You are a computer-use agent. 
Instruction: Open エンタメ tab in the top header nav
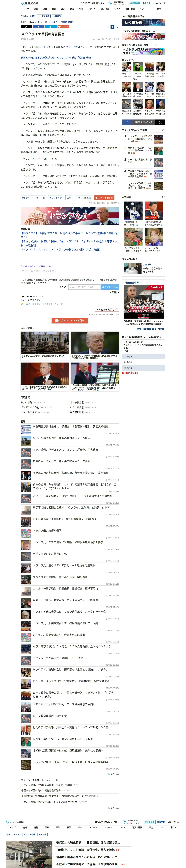pos(105,9)
